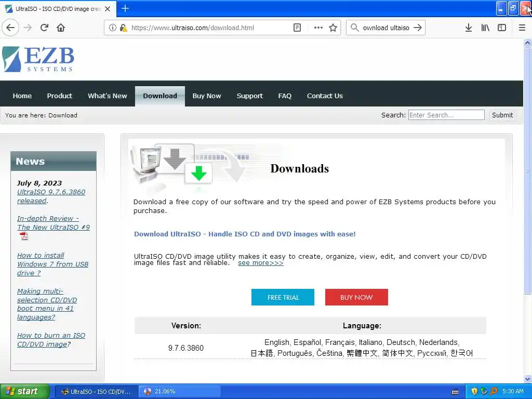
Task: Click the 5:30 AM system clock
Action: [513, 392]
